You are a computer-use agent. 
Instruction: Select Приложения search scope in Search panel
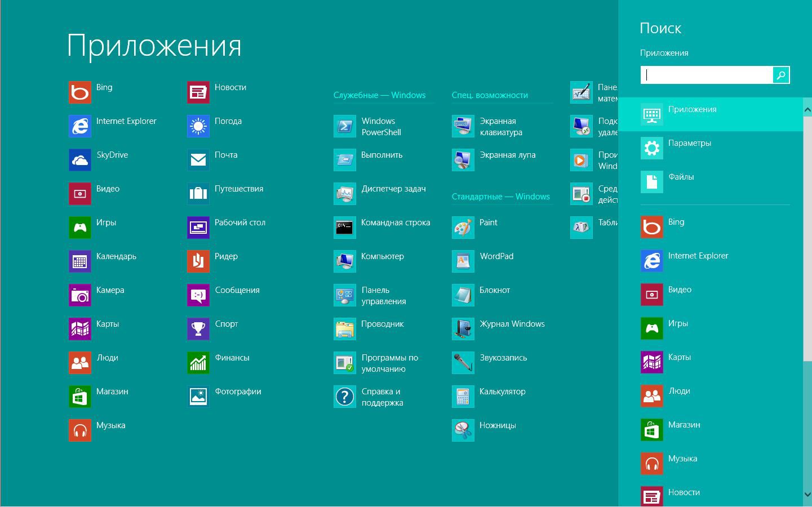coord(711,114)
